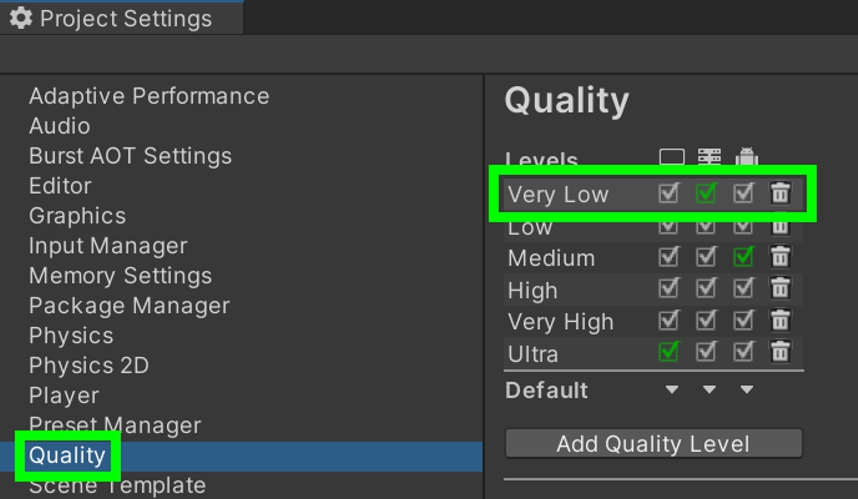Open the Input Manager settings

click(108, 246)
